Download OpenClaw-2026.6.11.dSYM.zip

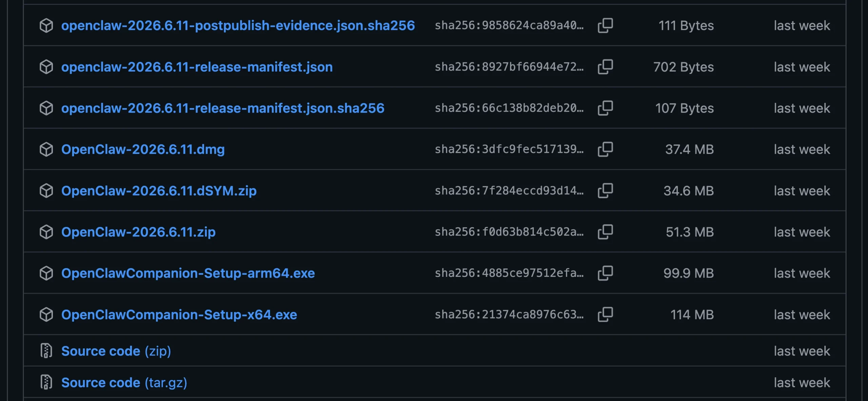[159, 191]
